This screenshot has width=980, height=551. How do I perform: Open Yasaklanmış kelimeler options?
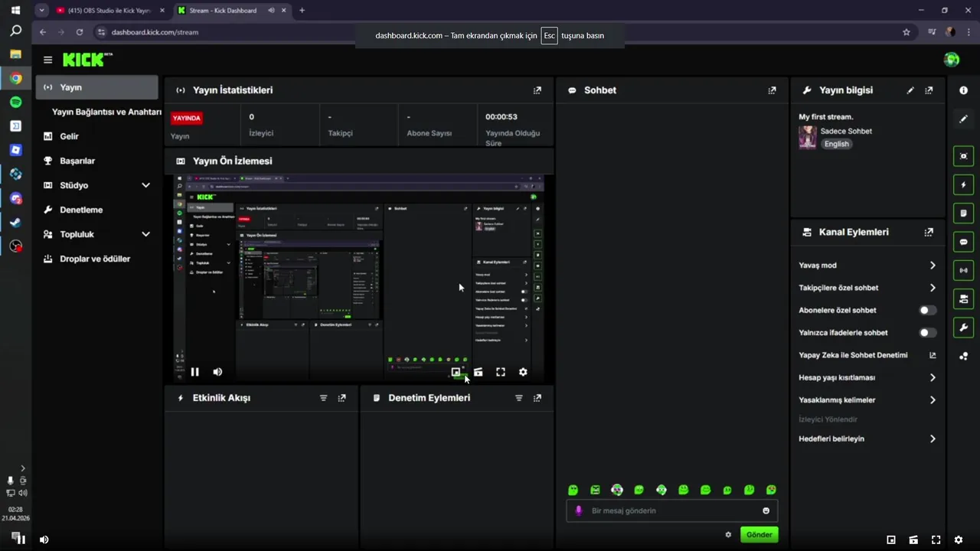[867, 400]
